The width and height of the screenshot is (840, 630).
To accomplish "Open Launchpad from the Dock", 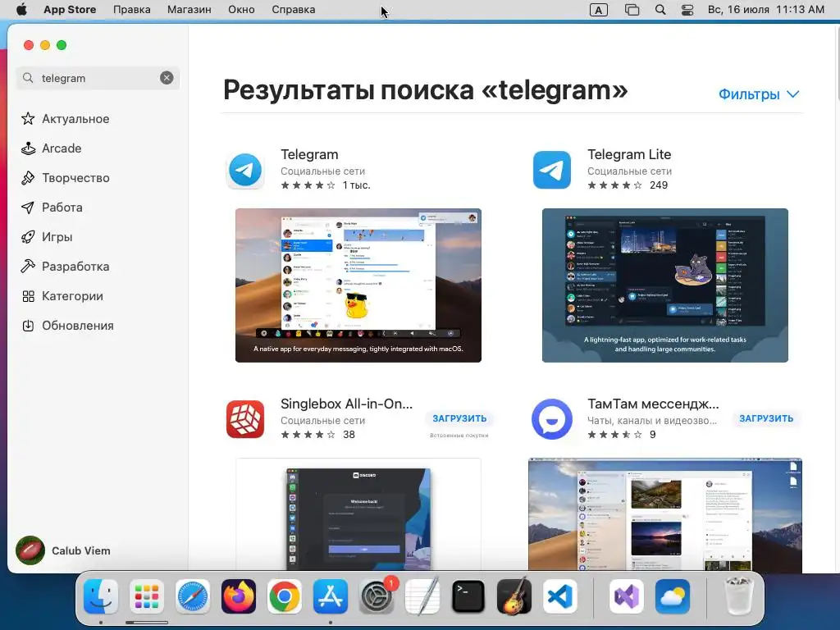I will point(147,596).
